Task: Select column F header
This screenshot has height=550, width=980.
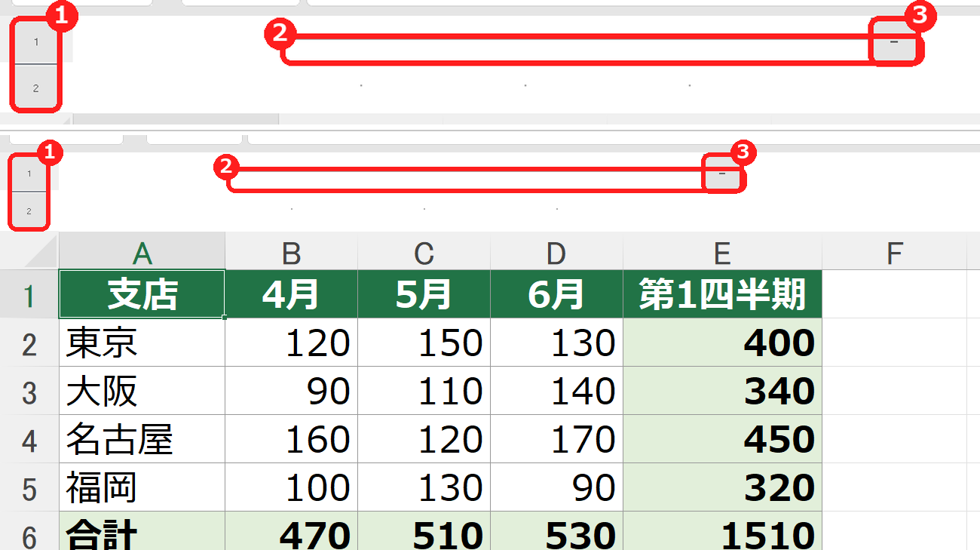Action: point(895,251)
